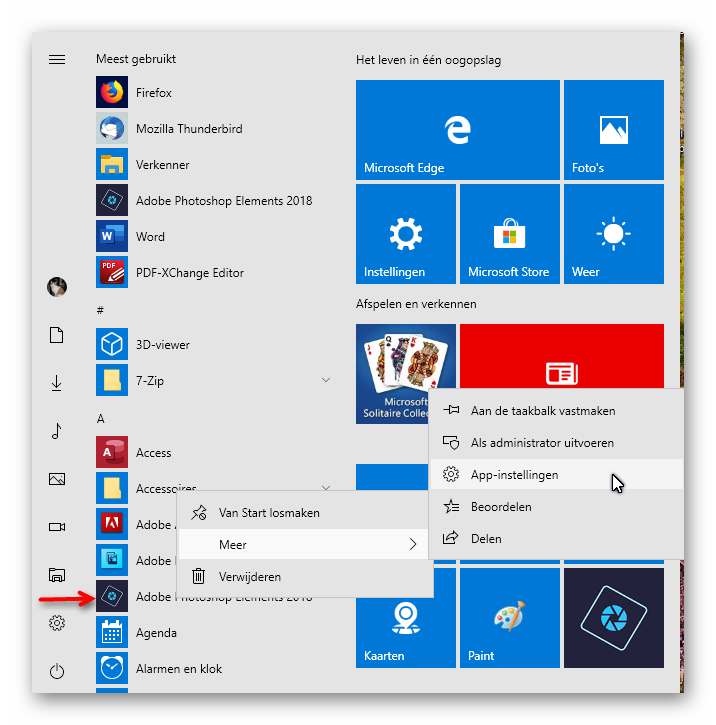
Task: Click the Microsoft Edge tile
Action: [456, 130]
